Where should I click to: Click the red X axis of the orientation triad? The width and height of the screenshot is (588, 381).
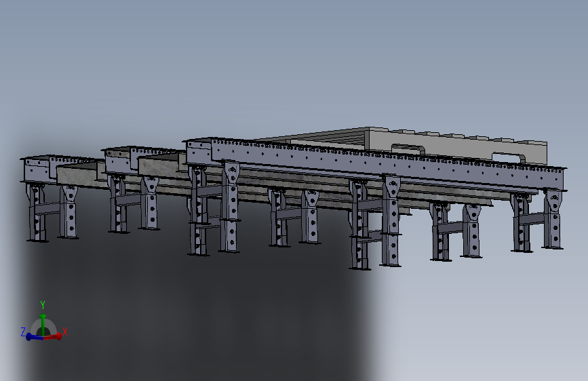[x=53, y=336]
